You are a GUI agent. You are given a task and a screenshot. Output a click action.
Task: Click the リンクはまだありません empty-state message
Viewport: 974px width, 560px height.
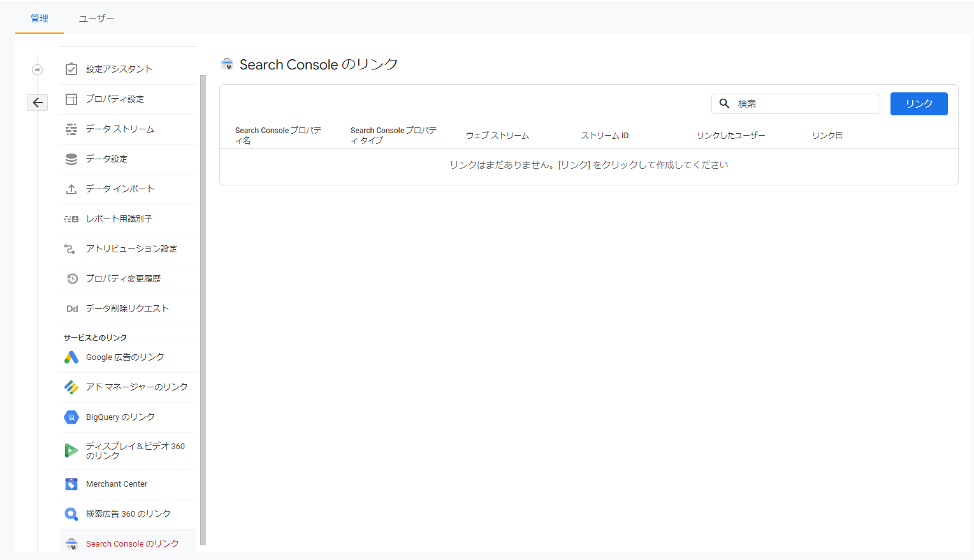tap(589, 165)
